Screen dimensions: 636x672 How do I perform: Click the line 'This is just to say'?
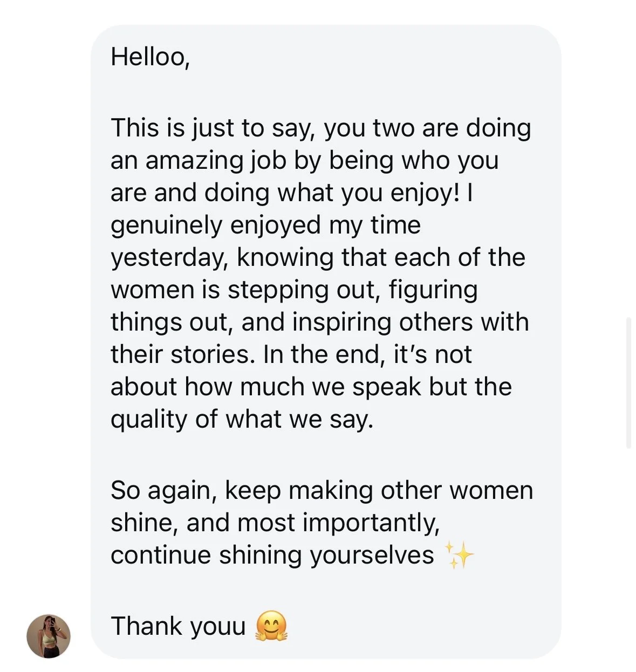(321, 129)
